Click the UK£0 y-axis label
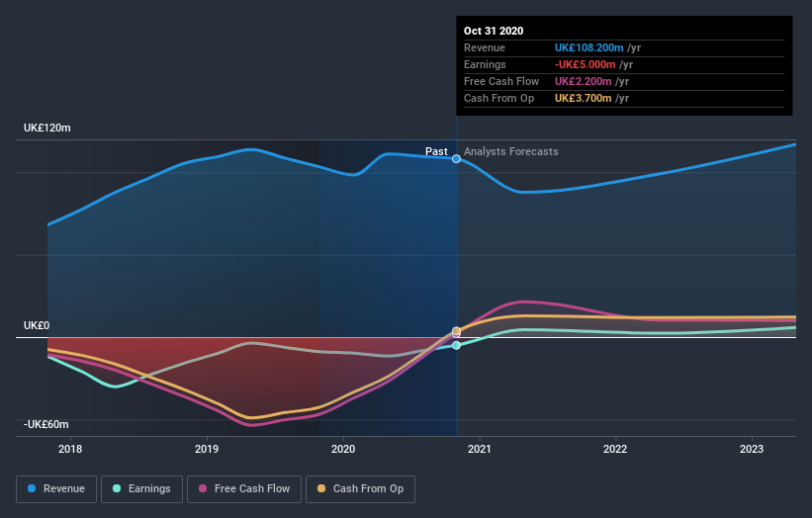The width and height of the screenshot is (812, 518). coord(37,325)
